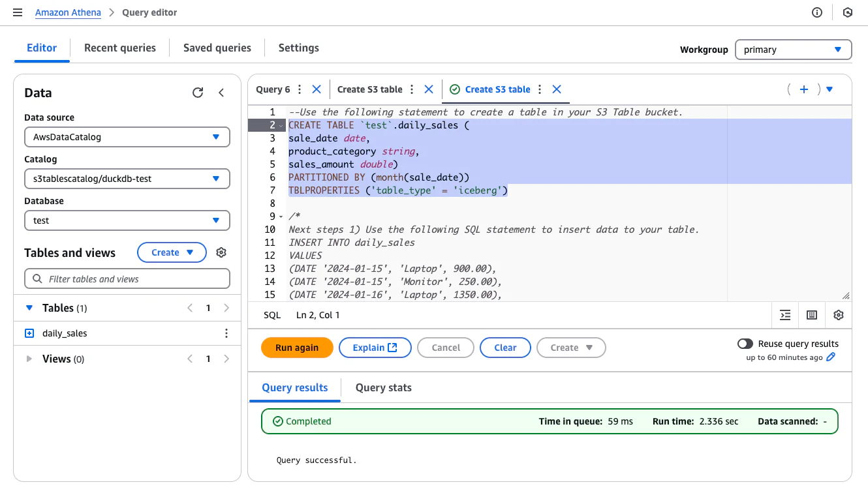This screenshot has width=868, height=493.
Task: Go to next page of Views
Action: pos(226,359)
